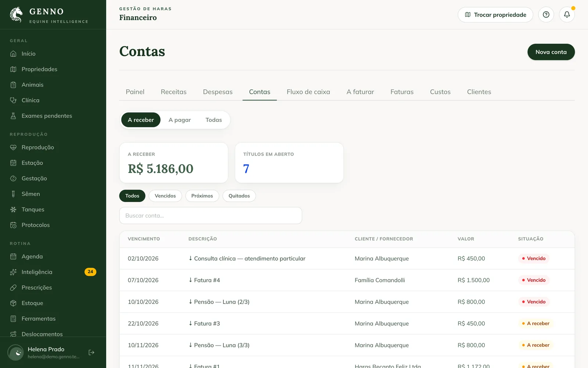Filter accounts by Quitados
This screenshot has height=368, width=588.
click(x=239, y=196)
